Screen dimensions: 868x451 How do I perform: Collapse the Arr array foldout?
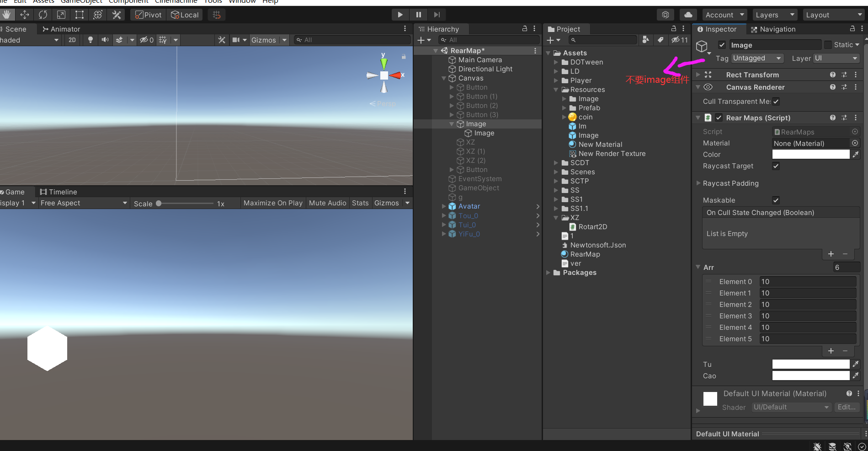coord(698,267)
